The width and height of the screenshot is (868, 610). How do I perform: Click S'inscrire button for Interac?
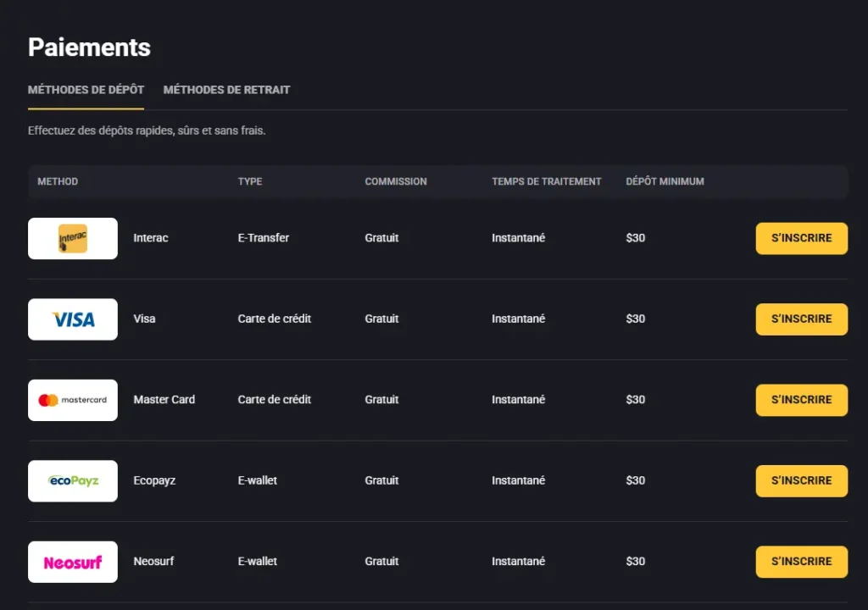(x=802, y=239)
